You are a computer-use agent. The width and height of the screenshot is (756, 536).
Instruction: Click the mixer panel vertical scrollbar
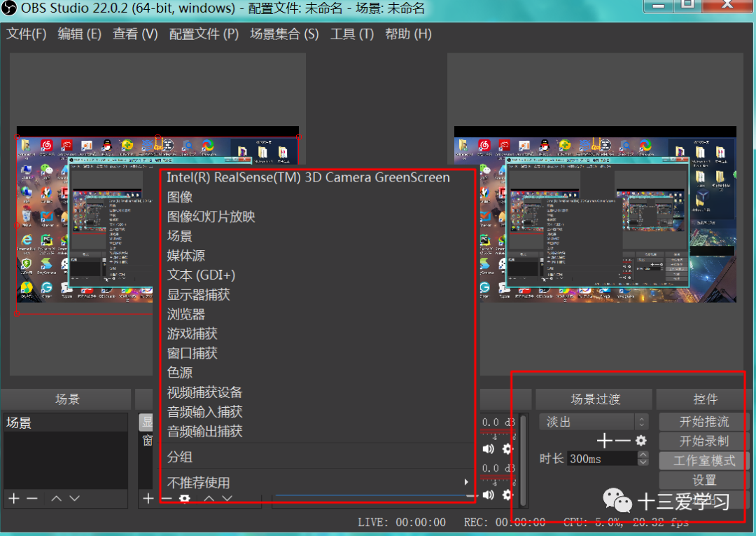523,460
